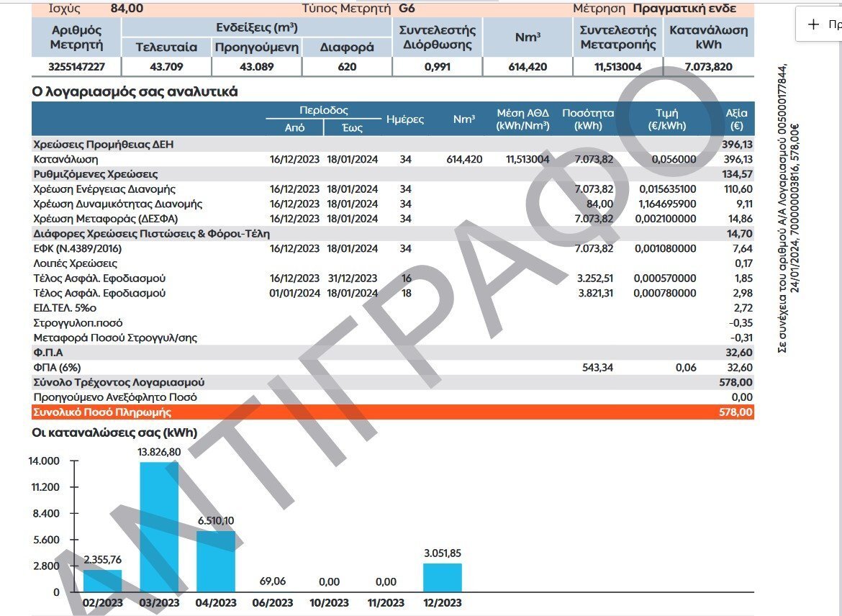Viewport: 842px width, 616px height.
Task: Click the plus button at top right
Action: pyautogui.click(x=814, y=24)
